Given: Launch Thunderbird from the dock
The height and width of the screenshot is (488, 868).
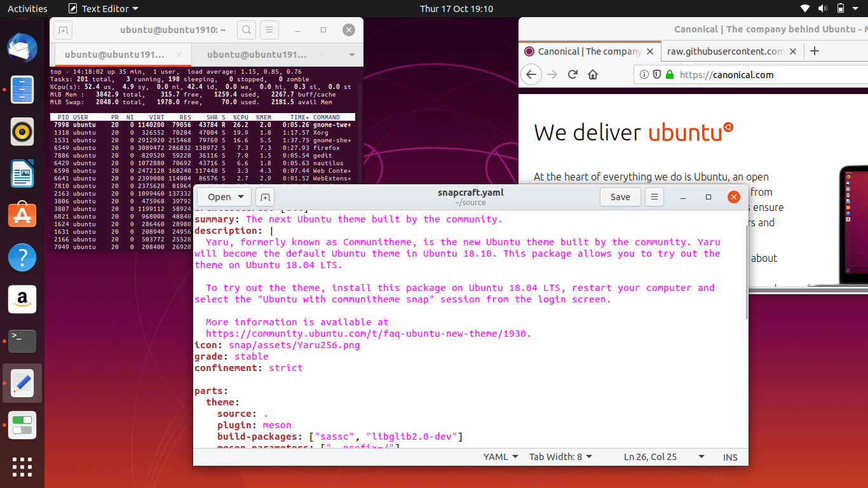Looking at the screenshot, I should tap(22, 48).
